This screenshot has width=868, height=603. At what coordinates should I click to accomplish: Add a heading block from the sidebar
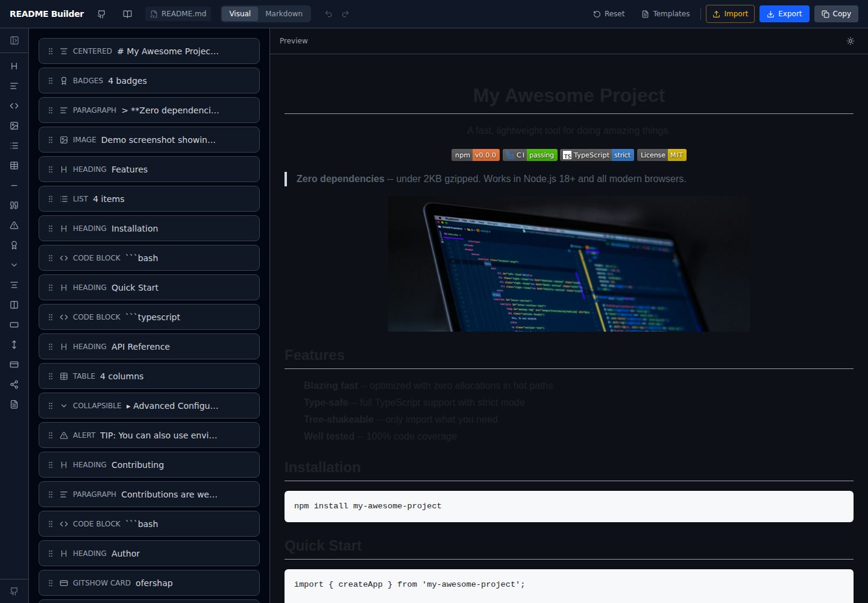pos(14,66)
